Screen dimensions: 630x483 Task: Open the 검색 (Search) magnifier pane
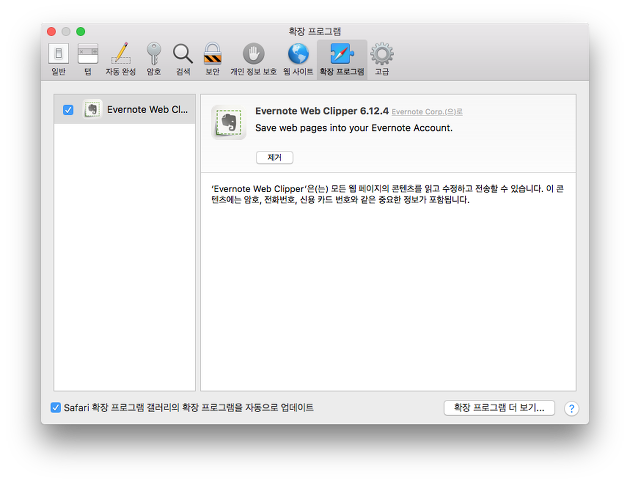click(183, 59)
